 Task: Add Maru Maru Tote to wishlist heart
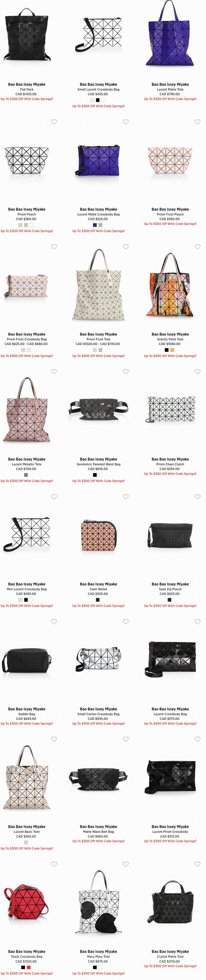(x=126, y=864)
